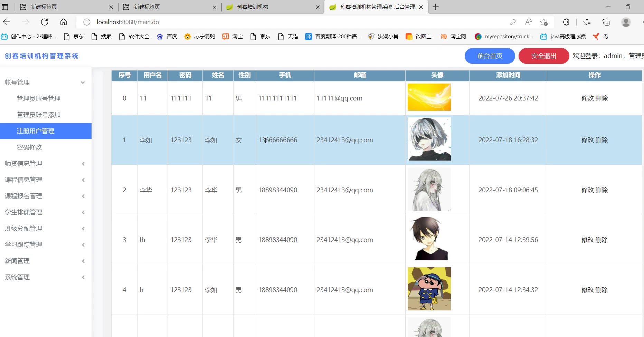This screenshot has height=337, width=644.
Task: Collapse the 帐号管理 menu section
Action: click(x=46, y=82)
